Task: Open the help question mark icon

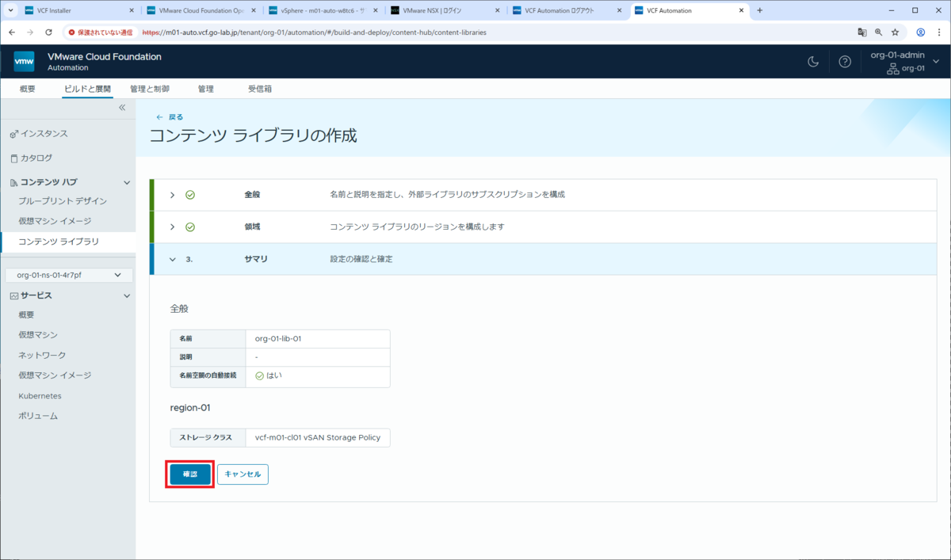Action: click(x=845, y=62)
